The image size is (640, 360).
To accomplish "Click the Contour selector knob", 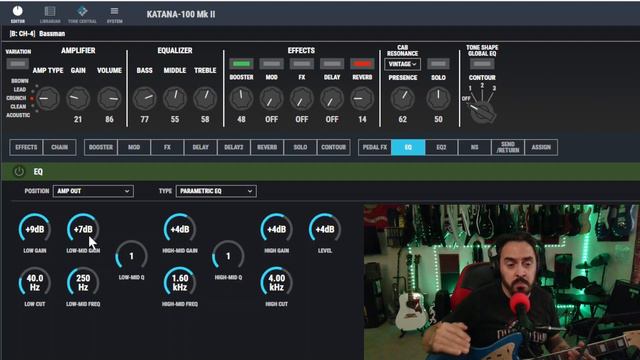I will click(x=482, y=111).
